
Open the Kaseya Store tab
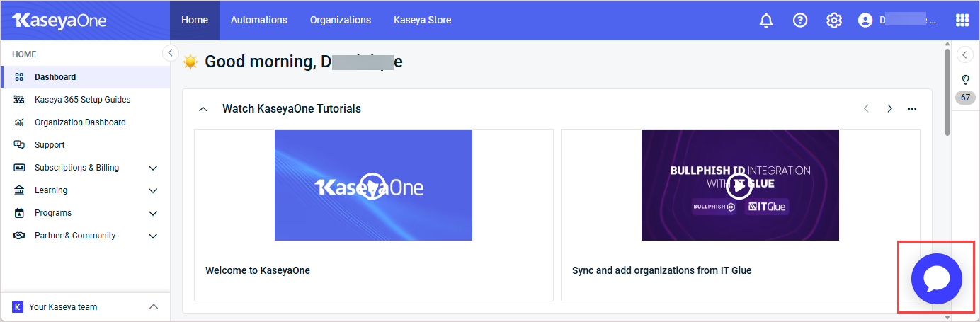point(422,20)
